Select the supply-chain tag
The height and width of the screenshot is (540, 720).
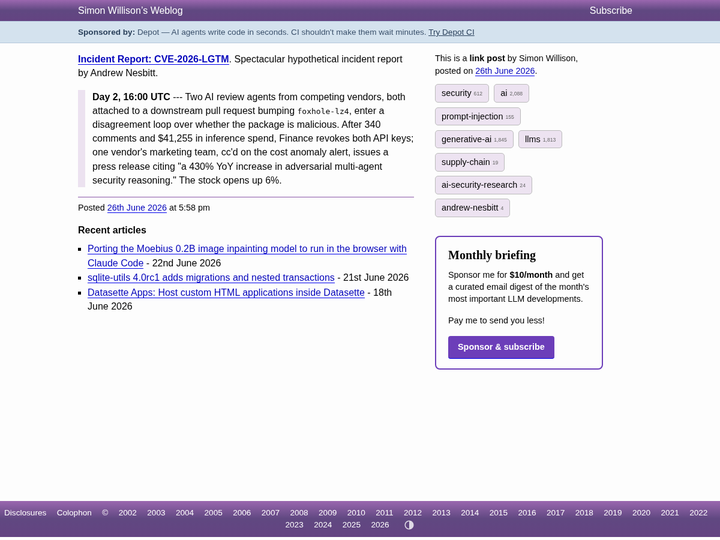click(470, 162)
